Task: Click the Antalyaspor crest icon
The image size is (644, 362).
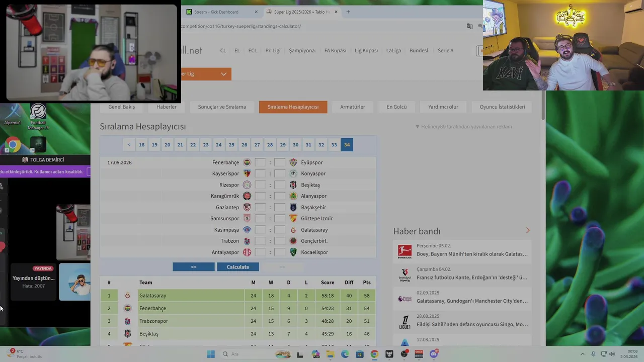Action: (247, 252)
